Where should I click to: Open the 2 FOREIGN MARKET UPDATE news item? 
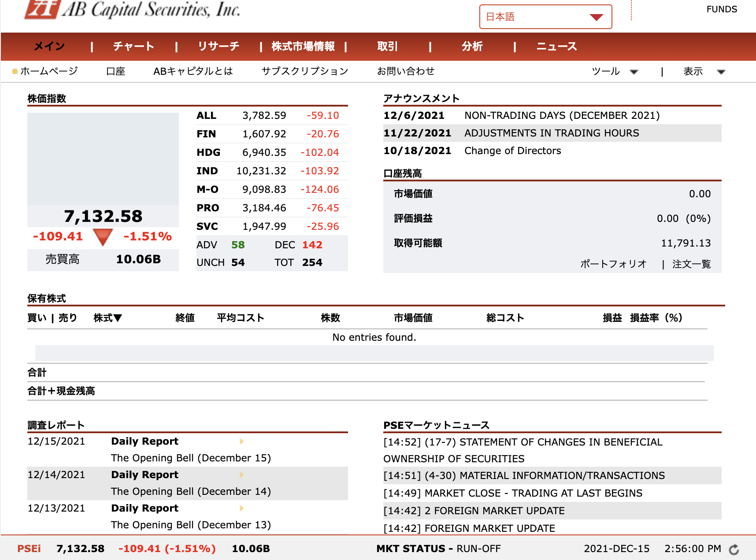(x=474, y=511)
